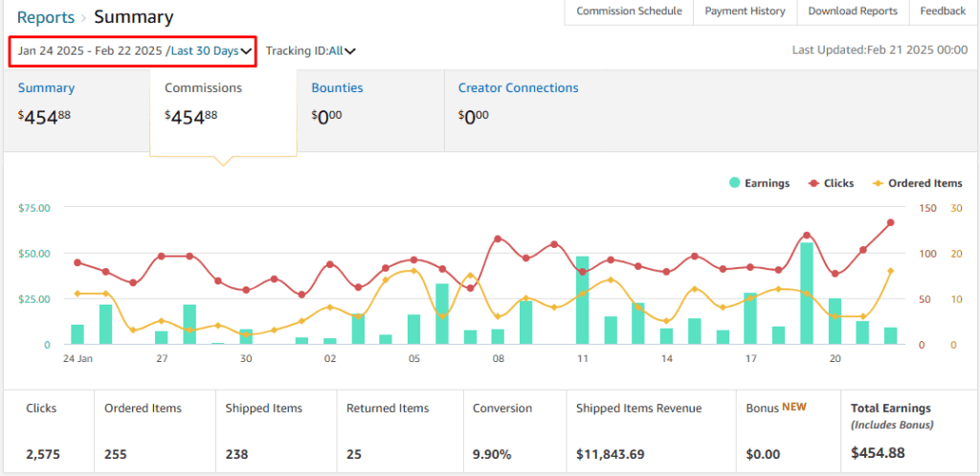Click Total Earnings value $454.88
Image resolution: width=980 pixels, height=476 pixels.
tap(879, 453)
